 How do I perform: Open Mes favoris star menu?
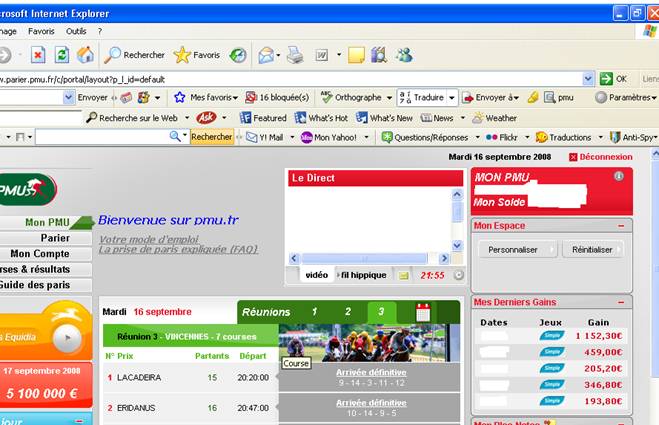206,98
